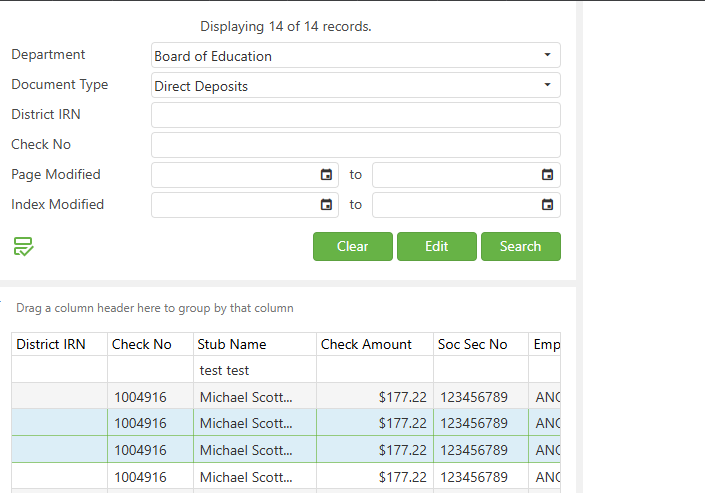This screenshot has height=493, width=705.
Task: Click the Clear button
Action: pyautogui.click(x=352, y=246)
